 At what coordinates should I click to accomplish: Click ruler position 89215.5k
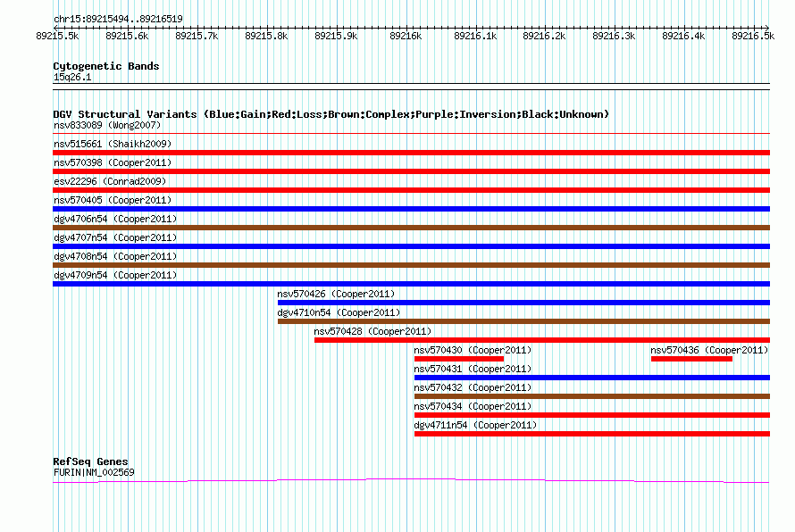(x=57, y=36)
